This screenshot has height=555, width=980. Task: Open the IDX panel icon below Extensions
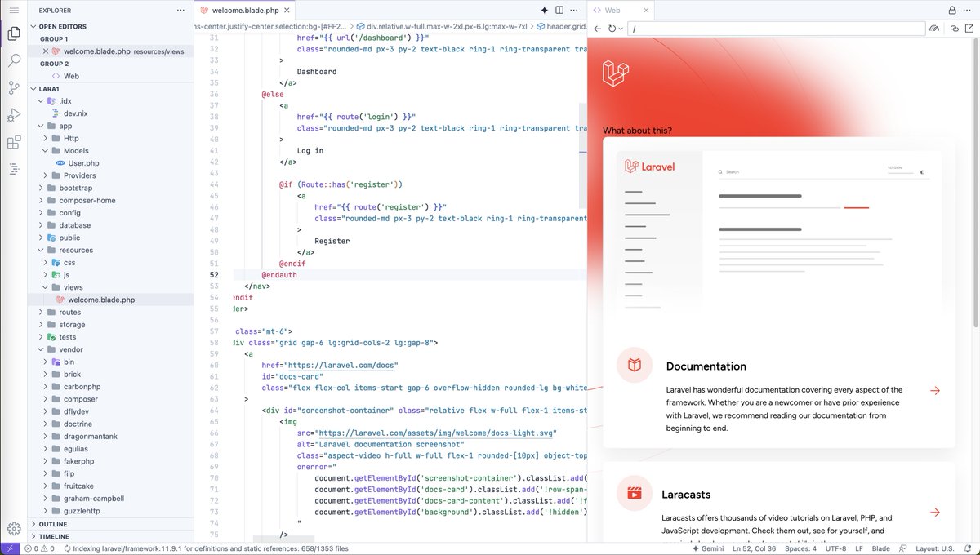(x=14, y=169)
